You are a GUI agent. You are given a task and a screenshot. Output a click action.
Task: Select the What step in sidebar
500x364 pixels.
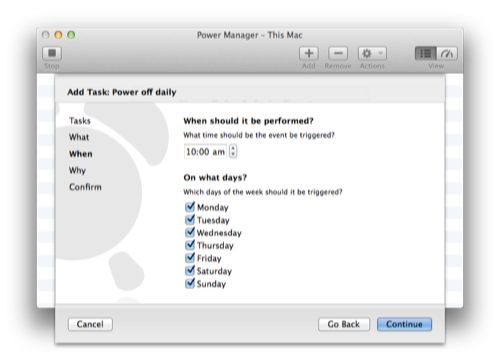[79, 137]
